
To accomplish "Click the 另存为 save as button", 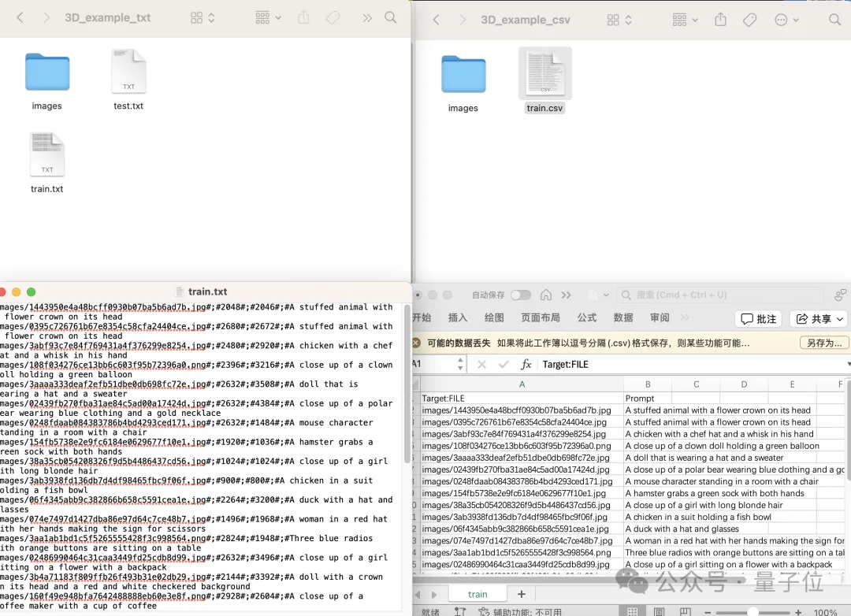I will tap(823, 343).
